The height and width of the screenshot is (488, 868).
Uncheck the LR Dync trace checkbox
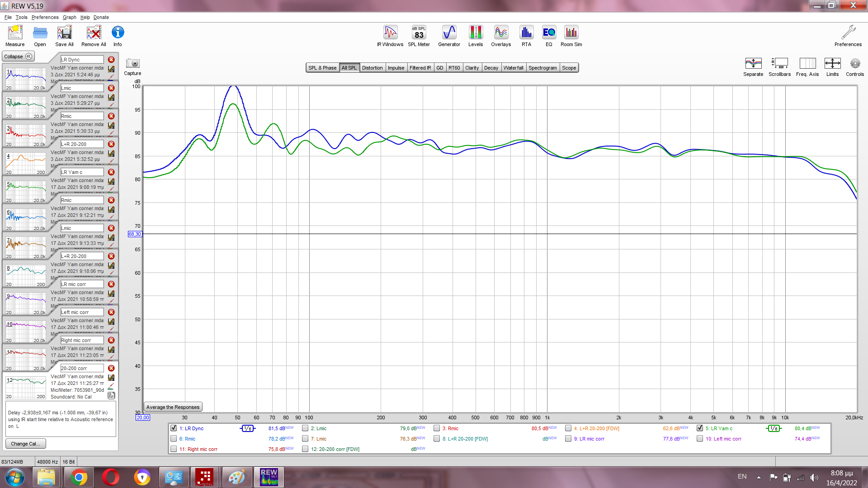(x=174, y=428)
